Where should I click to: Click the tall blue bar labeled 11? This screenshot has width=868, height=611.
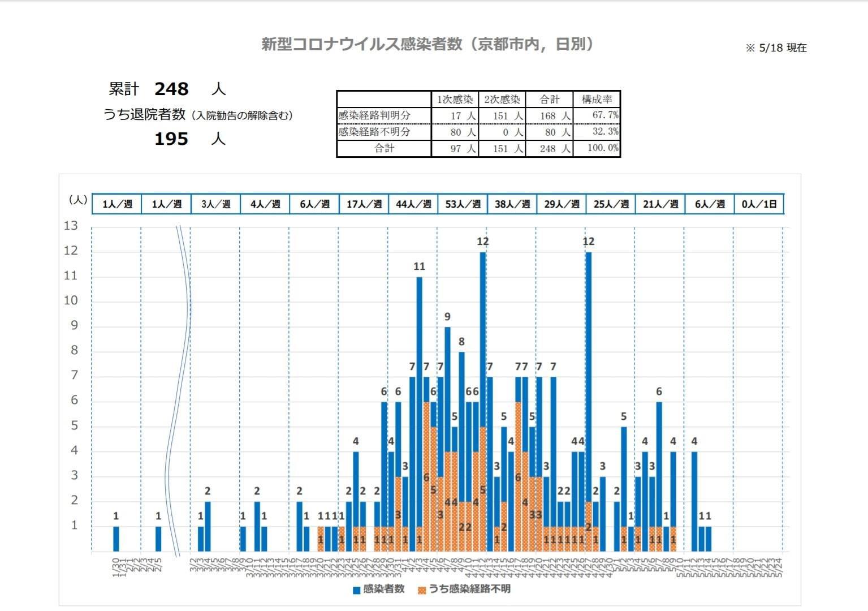419,396
